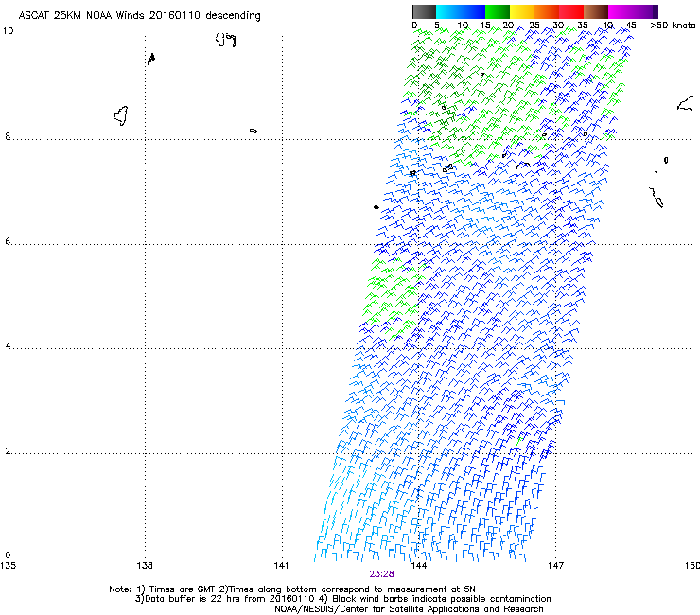The height and width of the screenshot is (615, 700).
Task: Click the red 30-35 knots color swatch
Action: [x=571, y=11]
